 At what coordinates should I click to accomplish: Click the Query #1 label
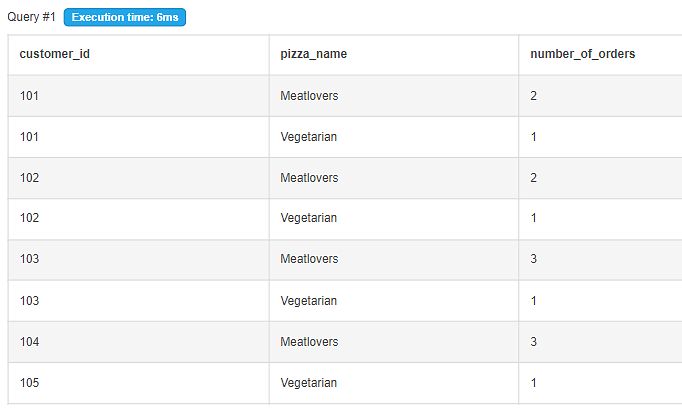[31, 18]
